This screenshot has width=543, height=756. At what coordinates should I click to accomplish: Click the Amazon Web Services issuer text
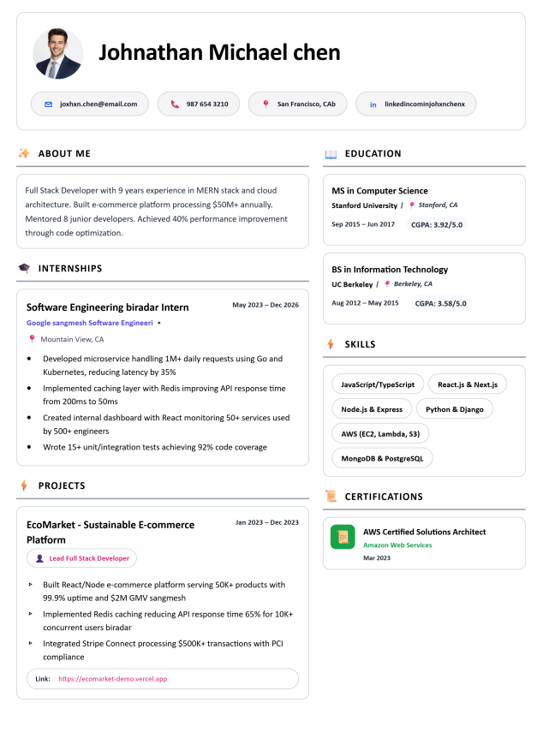click(397, 545)
